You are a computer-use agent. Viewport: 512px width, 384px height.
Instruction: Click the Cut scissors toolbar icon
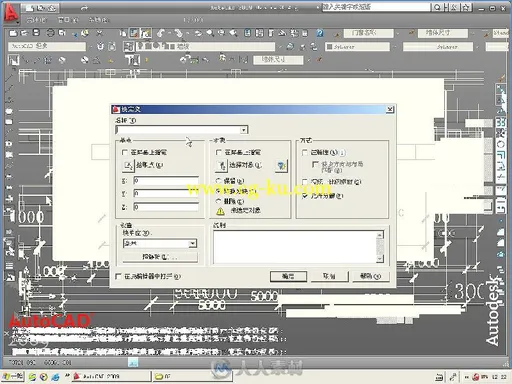(x=99, y=33)
